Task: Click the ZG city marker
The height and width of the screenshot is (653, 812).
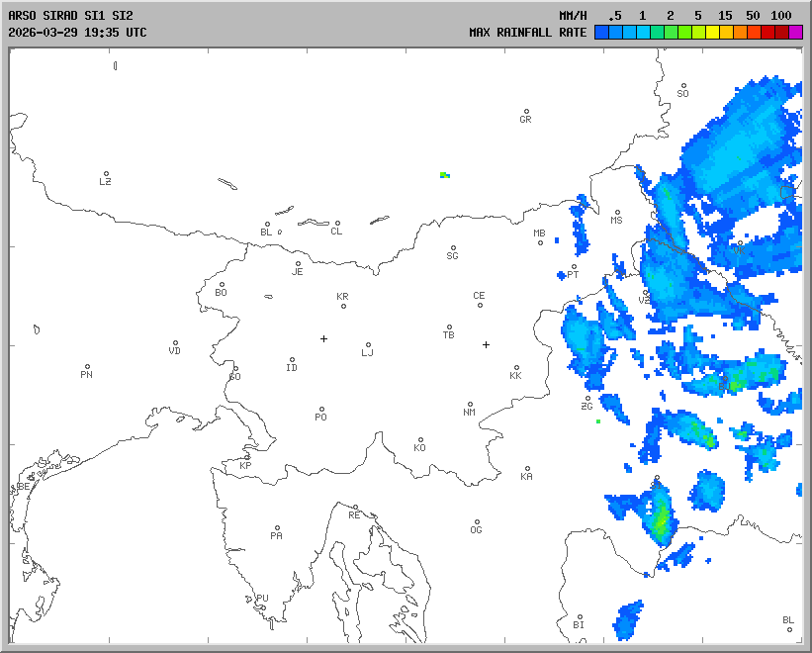Action: pos(587,399)
